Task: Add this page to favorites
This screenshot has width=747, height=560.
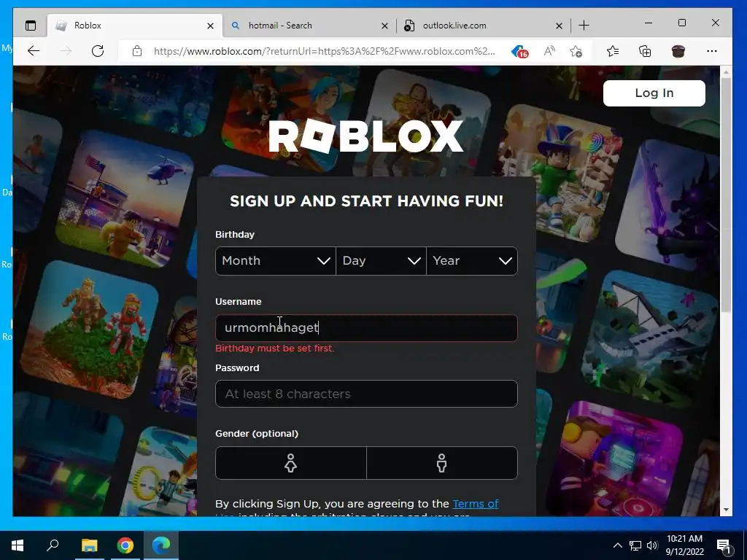Action: point(576,51)
